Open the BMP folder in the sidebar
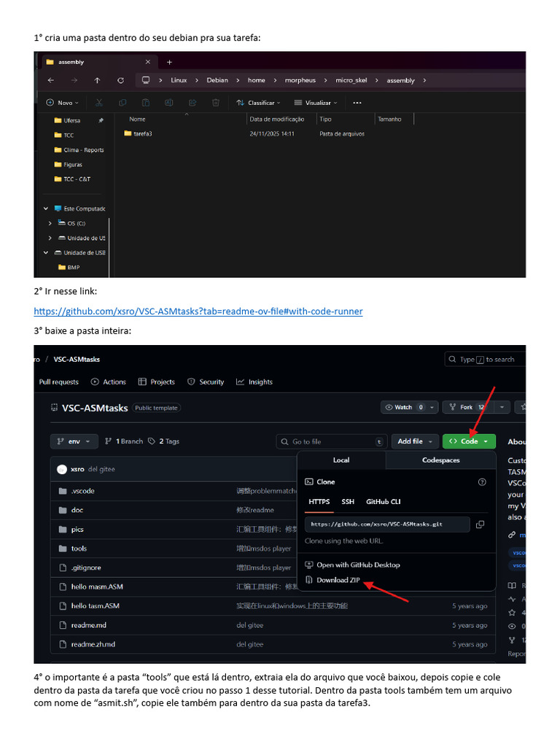Screen dimensions: 560x747 pyautogui.click(x=69, y=267)
